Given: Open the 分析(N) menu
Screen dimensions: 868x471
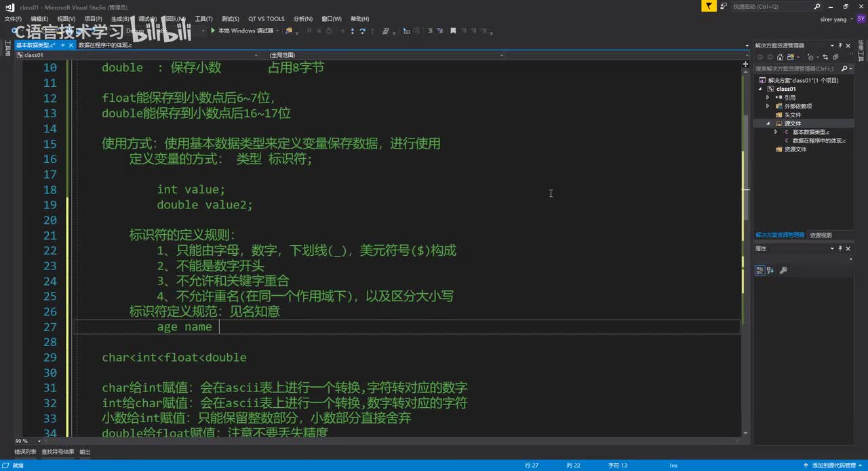Looking at the screenshot, I should coord(303,19).
